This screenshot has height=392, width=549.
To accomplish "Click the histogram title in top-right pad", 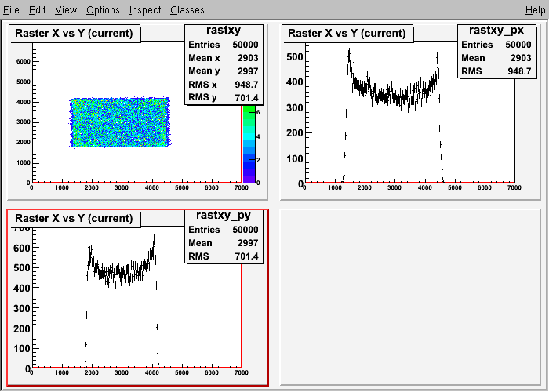I will click(347, 33).
